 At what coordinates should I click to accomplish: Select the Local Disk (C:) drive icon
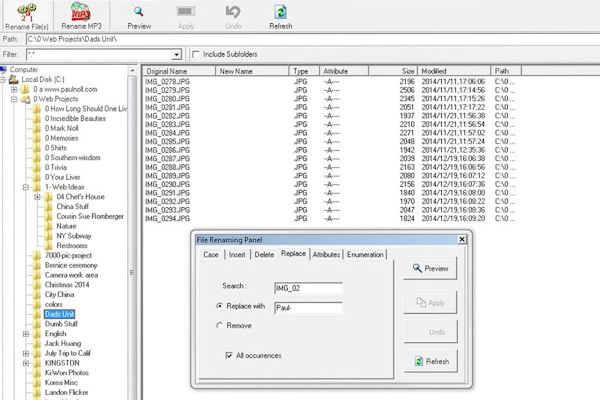coord(14,79)
